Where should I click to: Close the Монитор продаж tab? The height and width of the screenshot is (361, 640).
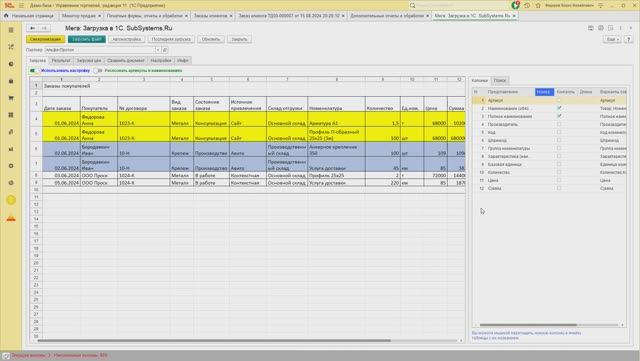[99, 16]
